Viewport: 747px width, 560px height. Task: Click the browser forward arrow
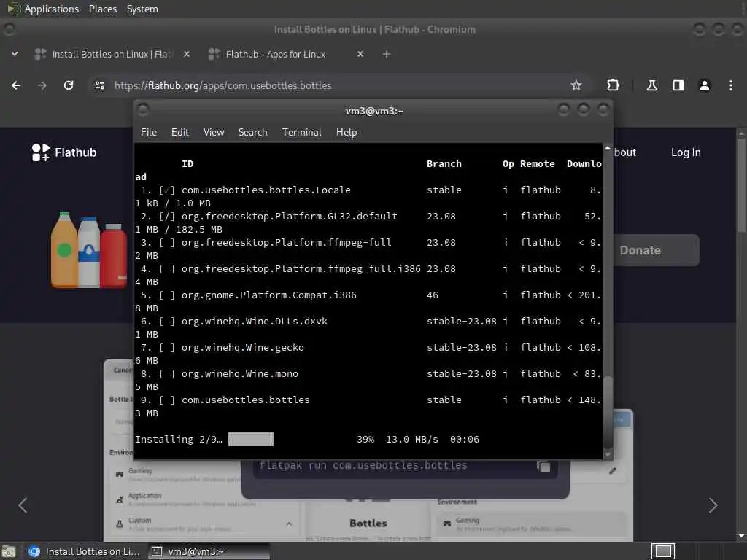click(x=42, y=85)
